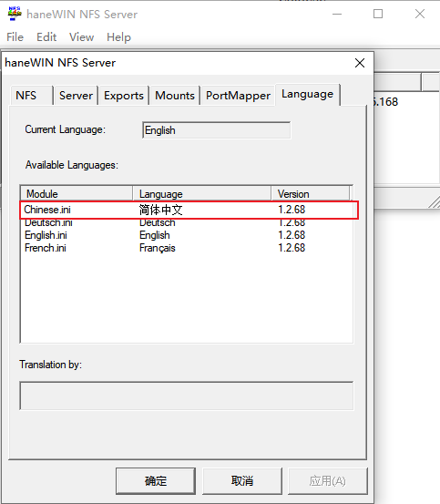Minimize the main haneWIN window

(x=337, y=14)
